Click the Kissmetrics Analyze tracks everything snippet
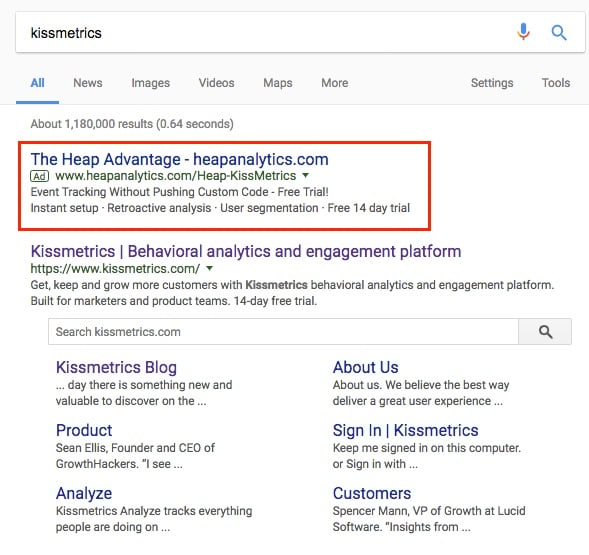Viewport: 589px width, 555px height. [154, 519]
